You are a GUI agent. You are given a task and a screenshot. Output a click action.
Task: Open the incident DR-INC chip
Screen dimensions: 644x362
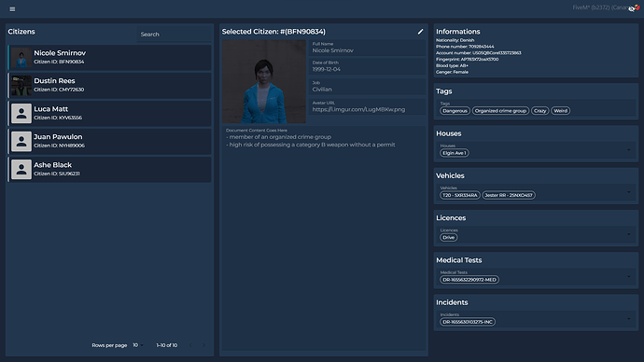[468, 322]
